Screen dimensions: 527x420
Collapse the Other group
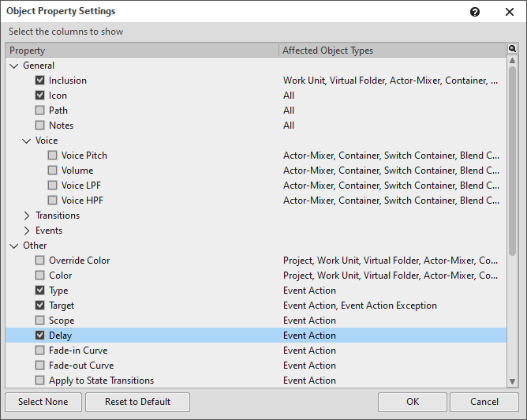click(x=14, y=246)
